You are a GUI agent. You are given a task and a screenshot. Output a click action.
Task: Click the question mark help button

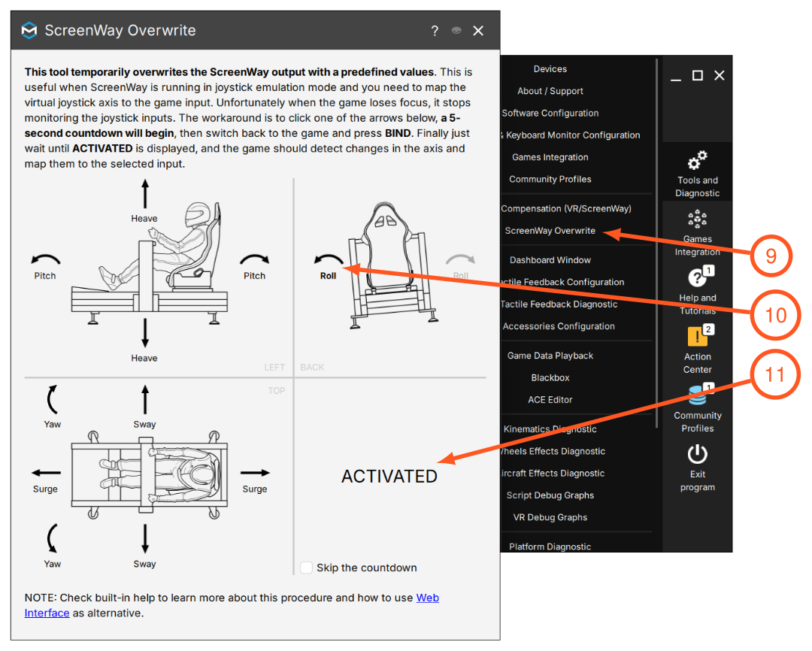pos(435,31)
